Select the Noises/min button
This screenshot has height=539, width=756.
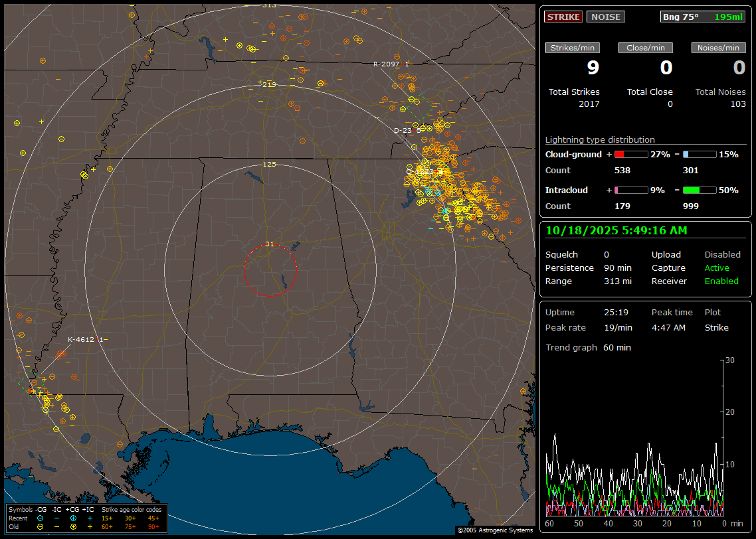click(719, 48)
